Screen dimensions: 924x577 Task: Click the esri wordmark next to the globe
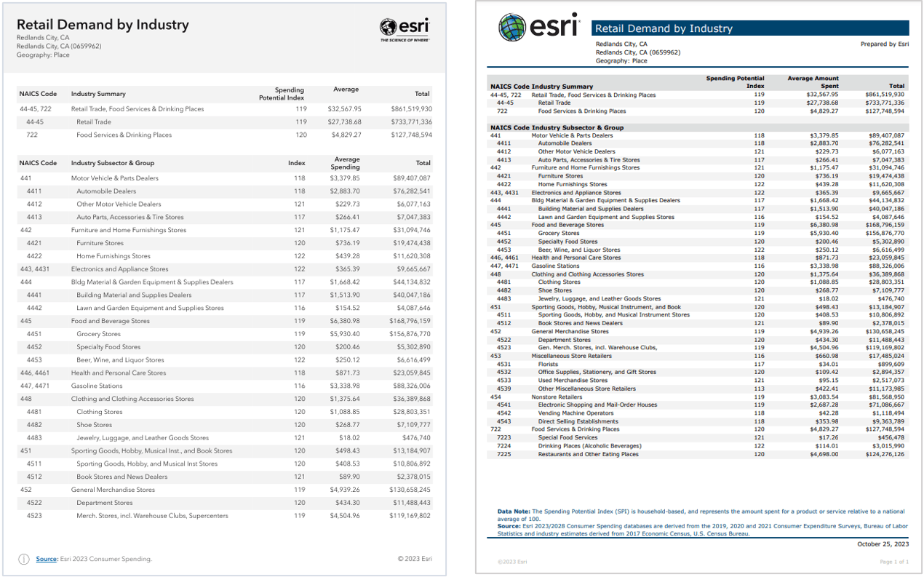tap(412, 28)
